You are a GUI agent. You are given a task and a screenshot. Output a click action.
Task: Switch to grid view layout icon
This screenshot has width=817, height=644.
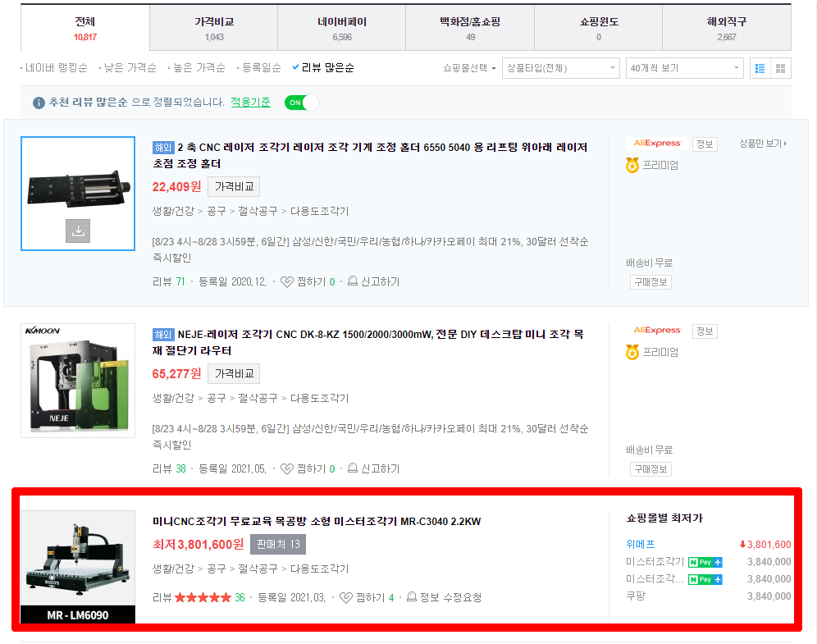pyautogui.click(x=780, y=68)
